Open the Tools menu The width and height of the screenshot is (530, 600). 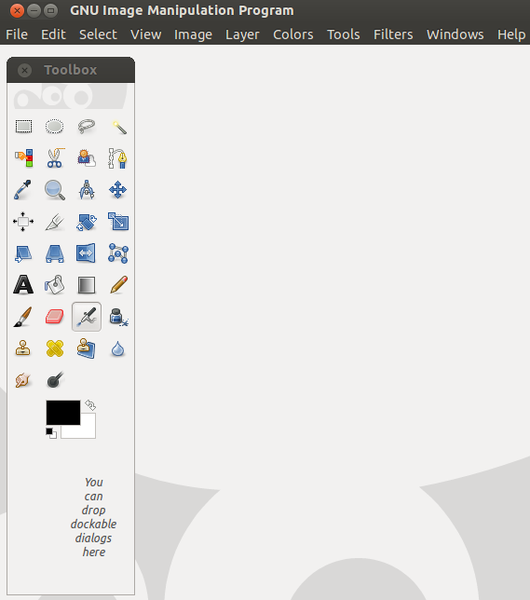(x=343, y=35)
